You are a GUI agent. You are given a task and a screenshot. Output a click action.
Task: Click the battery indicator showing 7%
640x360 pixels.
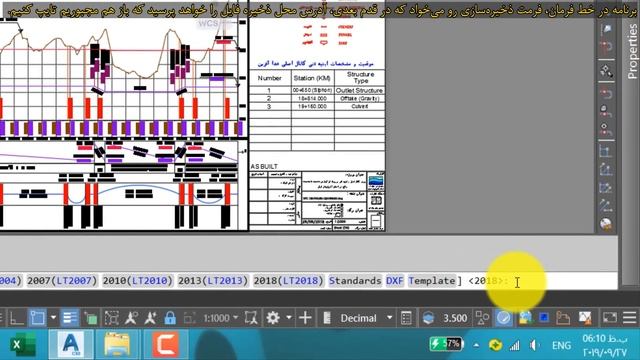(x=446, y=344)
